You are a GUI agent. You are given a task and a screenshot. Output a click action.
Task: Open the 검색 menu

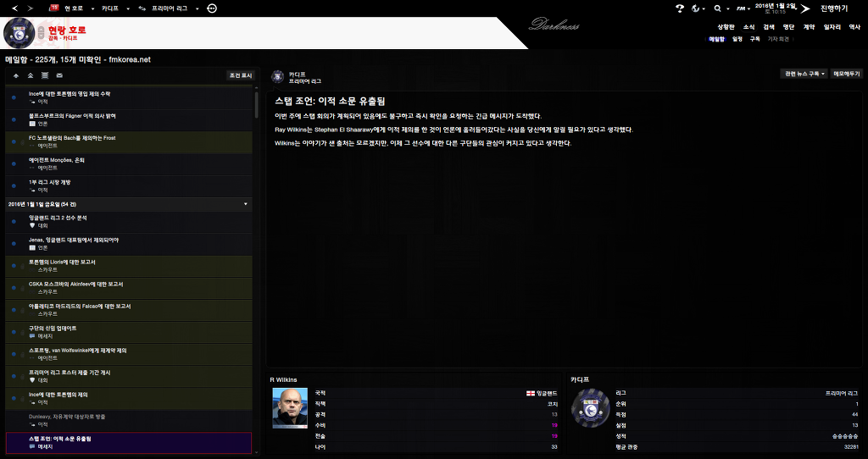click(x=769, y=26)
